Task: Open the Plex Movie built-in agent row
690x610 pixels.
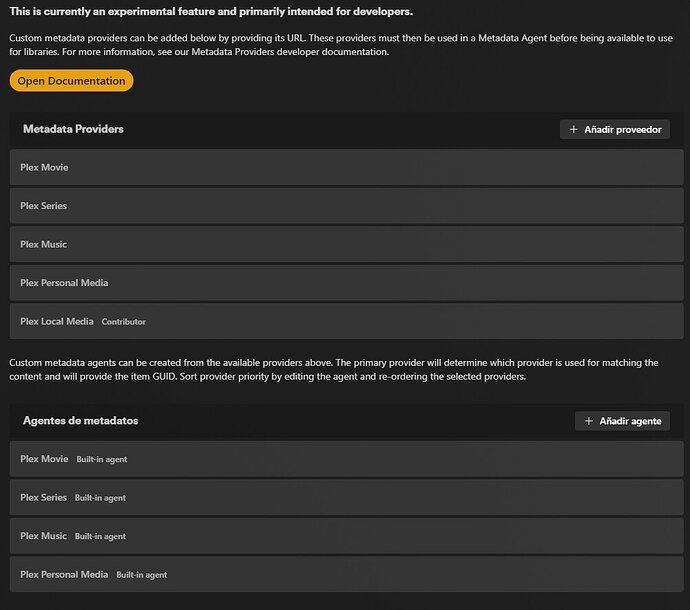Action: coord(346,459)
